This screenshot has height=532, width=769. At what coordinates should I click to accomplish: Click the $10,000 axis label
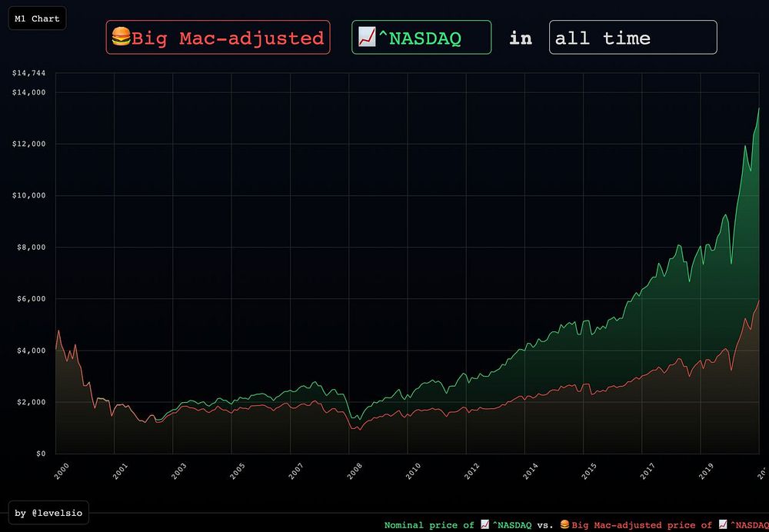[29, 195]
